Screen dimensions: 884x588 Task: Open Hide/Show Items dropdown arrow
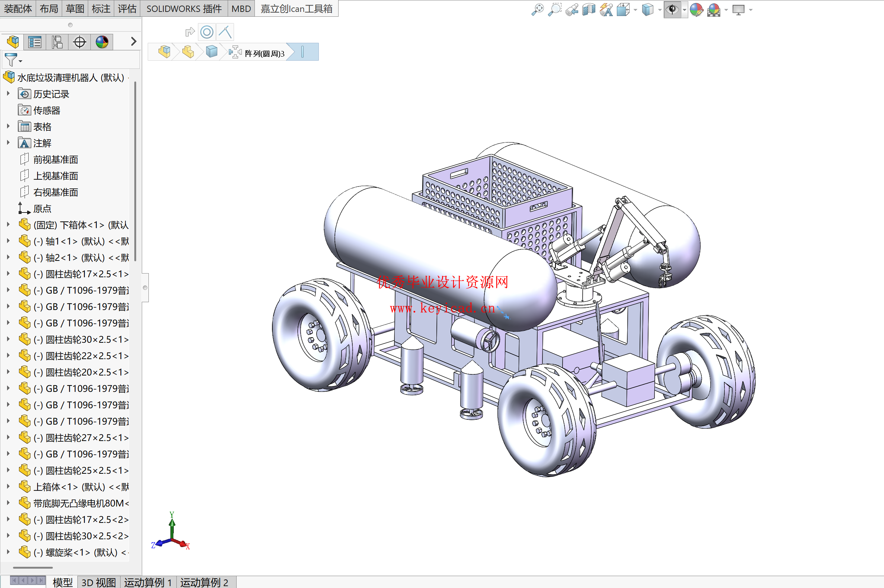[x=685, y=10]
